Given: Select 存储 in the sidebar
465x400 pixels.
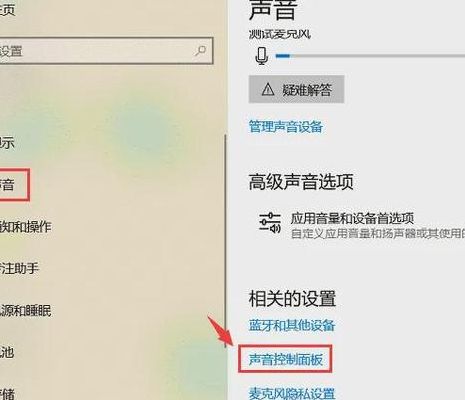Looking at the screenshot, I should pyautogui.click(x=7, y=394).
